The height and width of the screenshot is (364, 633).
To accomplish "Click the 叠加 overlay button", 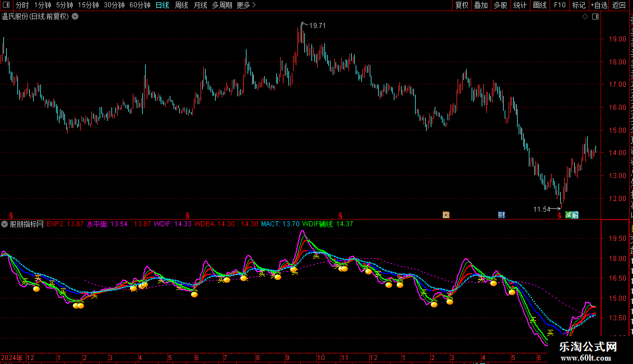I will coord(481,5).
